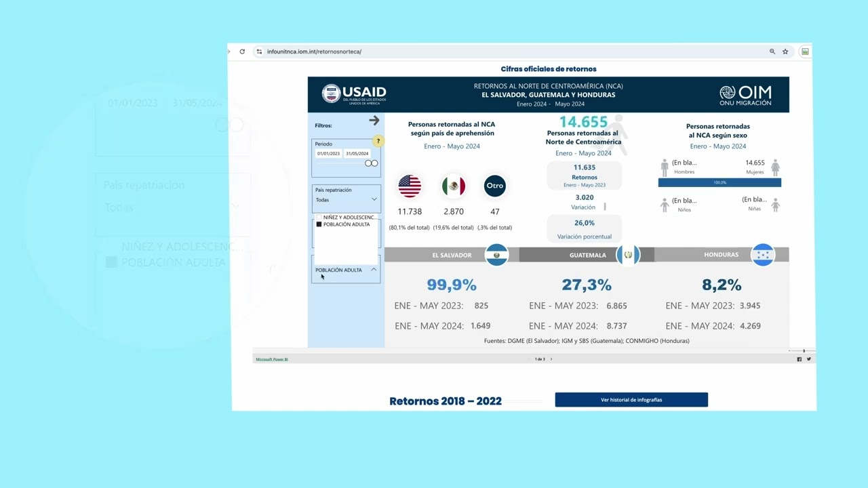Click the 3.020 Variación value
The height and width of the screenshot is (488, 868).
(x=585, y=197)
